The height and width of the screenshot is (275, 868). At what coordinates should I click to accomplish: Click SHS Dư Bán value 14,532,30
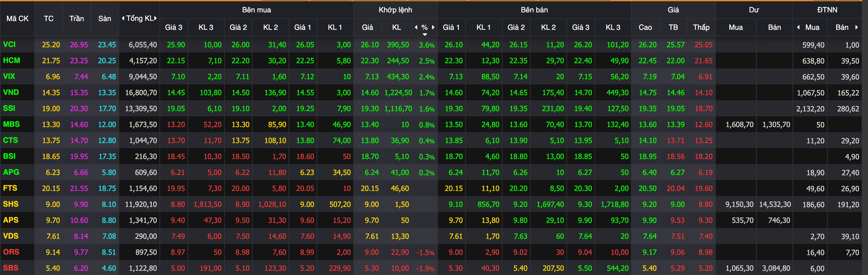coord(775,204)
